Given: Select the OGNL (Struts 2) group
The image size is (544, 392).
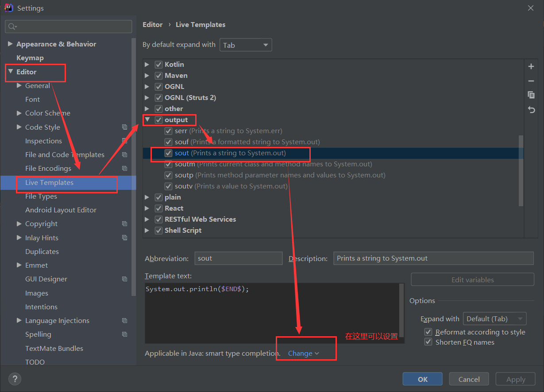Looking at the screenshot, I should point(190,98).
